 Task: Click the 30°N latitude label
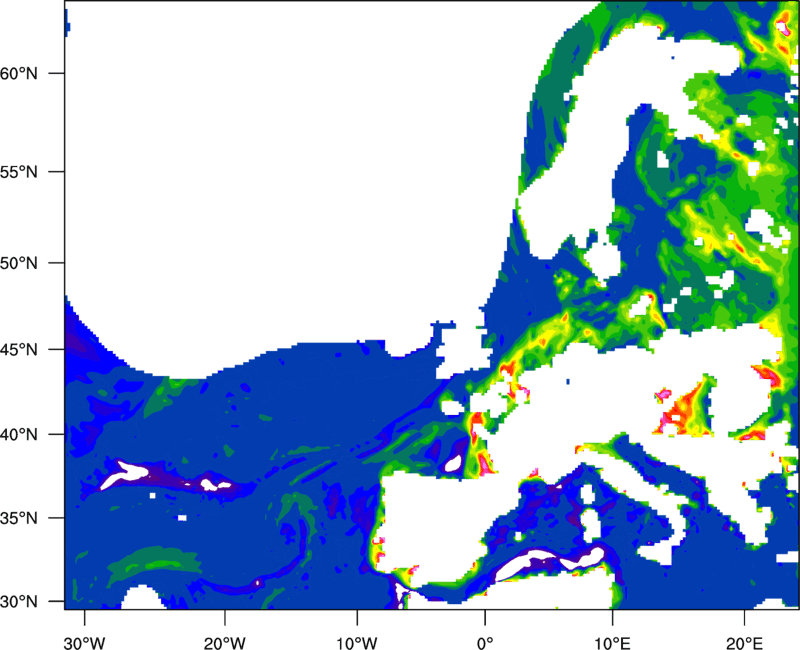tap(18, 602)
